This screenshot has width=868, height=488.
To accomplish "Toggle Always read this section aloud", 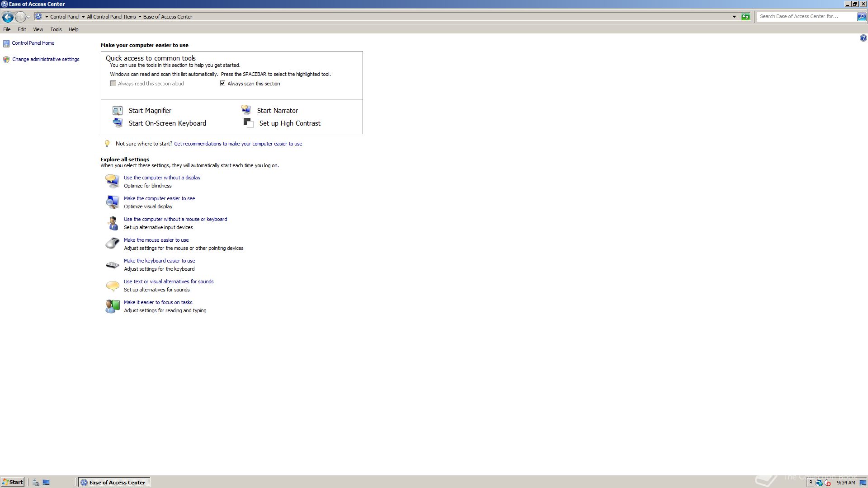I will coord(113,84).
